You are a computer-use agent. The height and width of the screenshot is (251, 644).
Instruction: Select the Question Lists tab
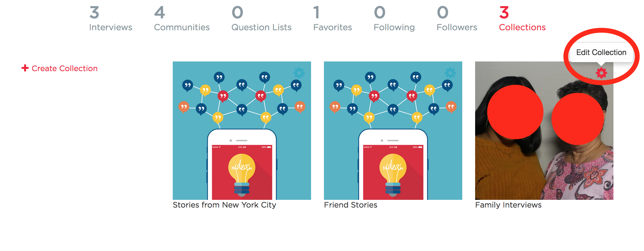262,19
